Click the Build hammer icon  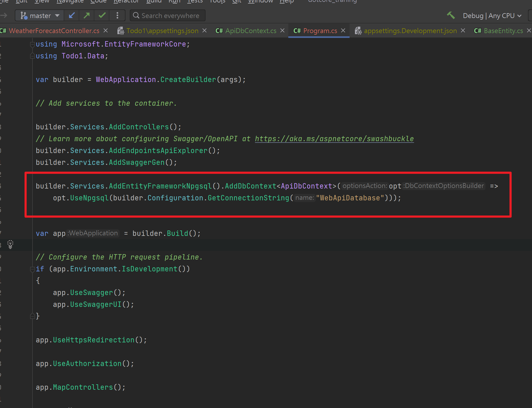451,15
